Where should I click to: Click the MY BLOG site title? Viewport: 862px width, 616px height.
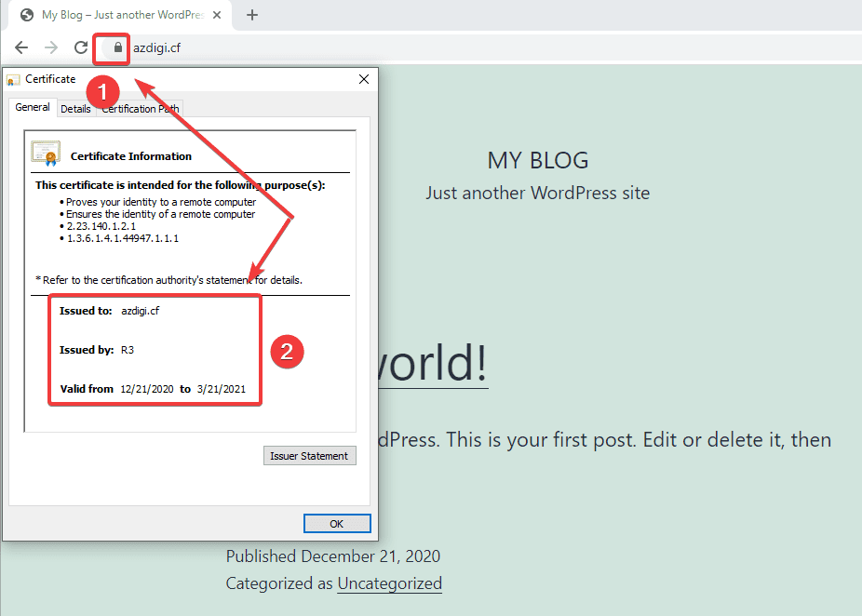(x=538, y=160)
